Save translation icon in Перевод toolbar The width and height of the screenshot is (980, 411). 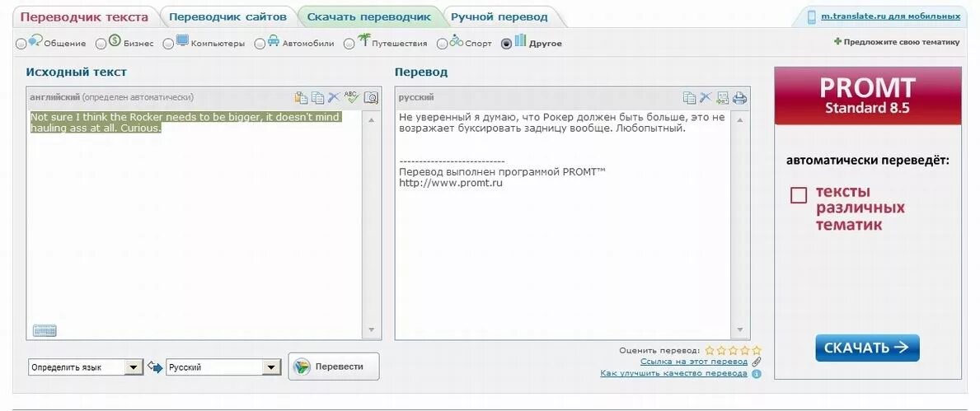click(723, 97)
